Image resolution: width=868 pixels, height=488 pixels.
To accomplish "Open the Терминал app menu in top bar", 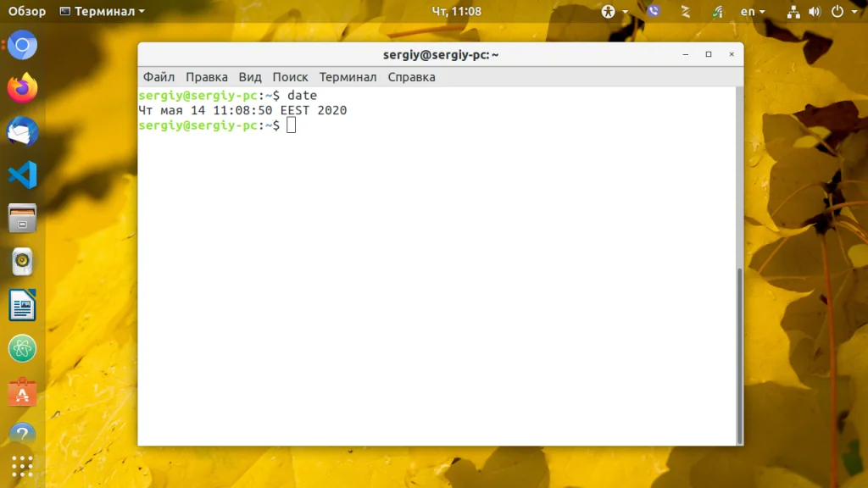I will (103, 11).
